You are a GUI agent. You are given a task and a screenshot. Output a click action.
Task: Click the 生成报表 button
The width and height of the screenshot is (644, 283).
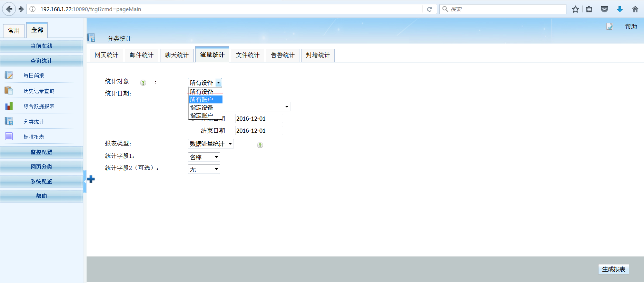click(613, 269)
